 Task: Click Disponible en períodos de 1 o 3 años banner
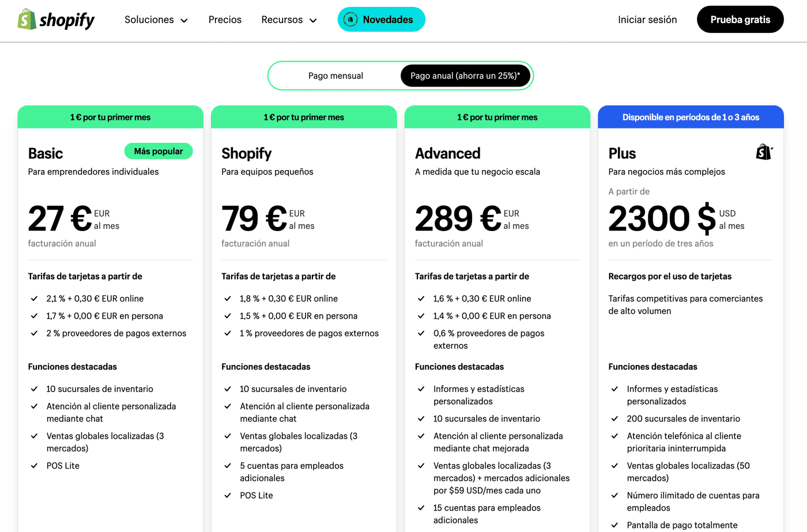(x=691, y=117)
